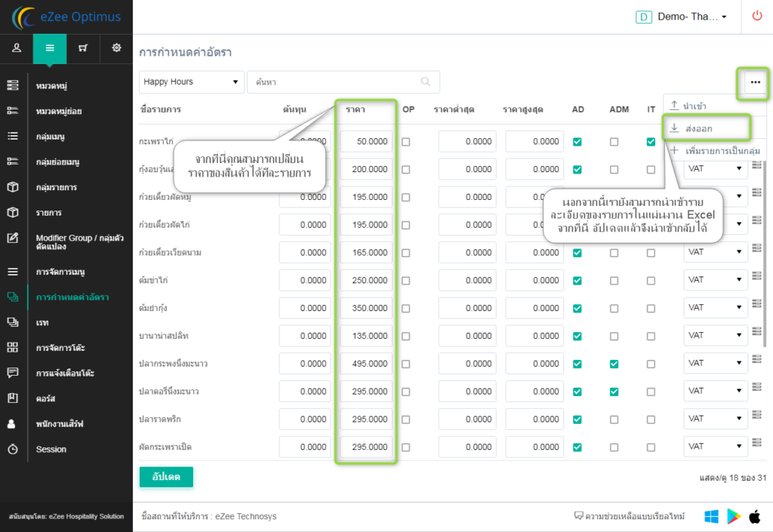Open กลุ่มย่อยเมนู in the sidebar
The width and height of the screenshot is (773, 532).
tap(57, 161)
